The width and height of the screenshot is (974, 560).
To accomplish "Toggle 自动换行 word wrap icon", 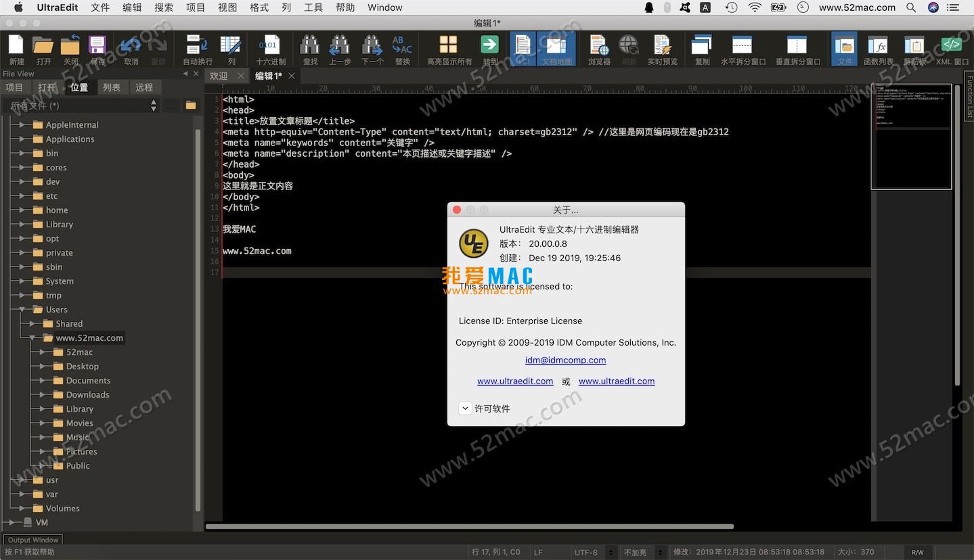I will [x=197, y=49].
